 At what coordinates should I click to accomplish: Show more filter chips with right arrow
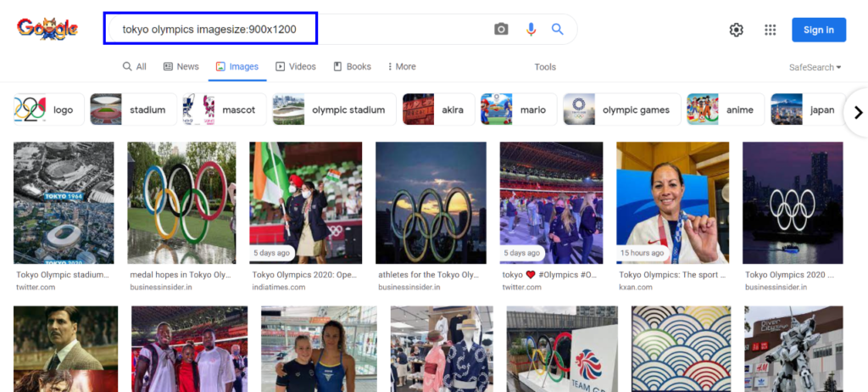point(858,113)
